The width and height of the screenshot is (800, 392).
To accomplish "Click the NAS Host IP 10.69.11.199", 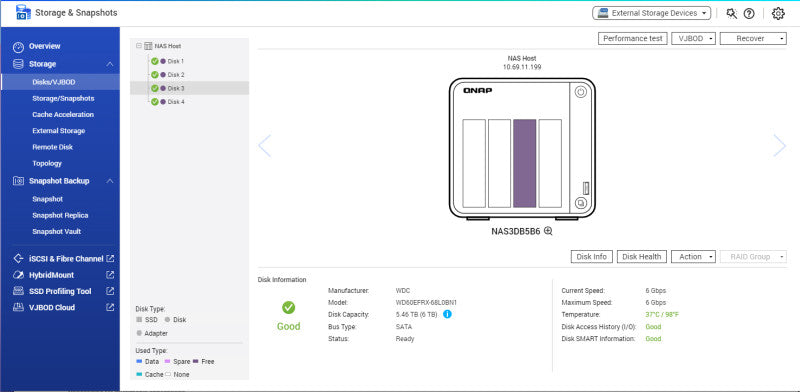I will (x=522, y=67).
